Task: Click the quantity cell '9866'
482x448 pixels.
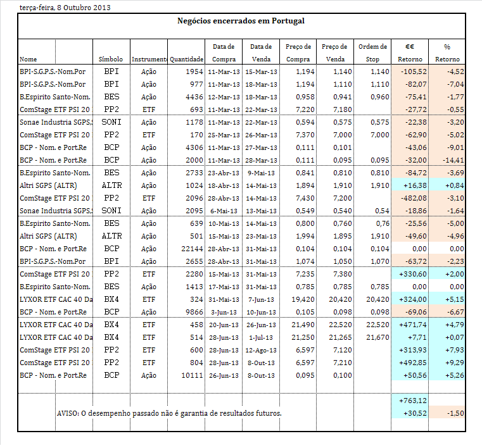Action: coord(194,312)
